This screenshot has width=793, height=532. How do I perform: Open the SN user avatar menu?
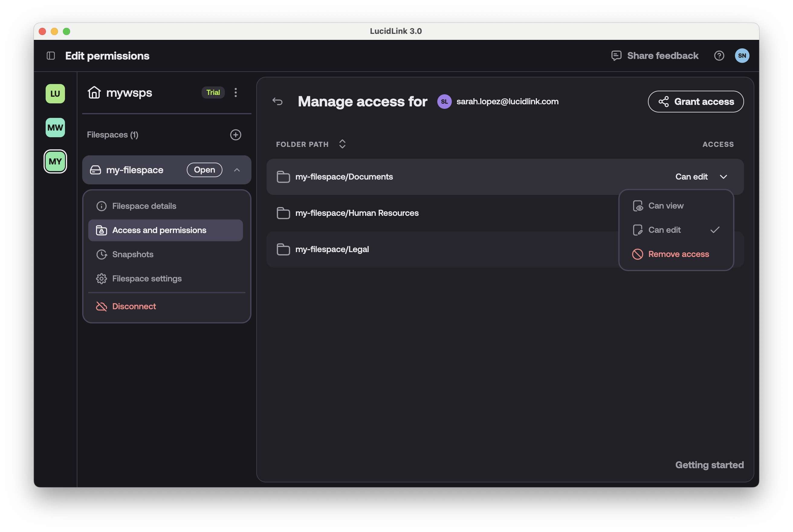coord(742,56)
